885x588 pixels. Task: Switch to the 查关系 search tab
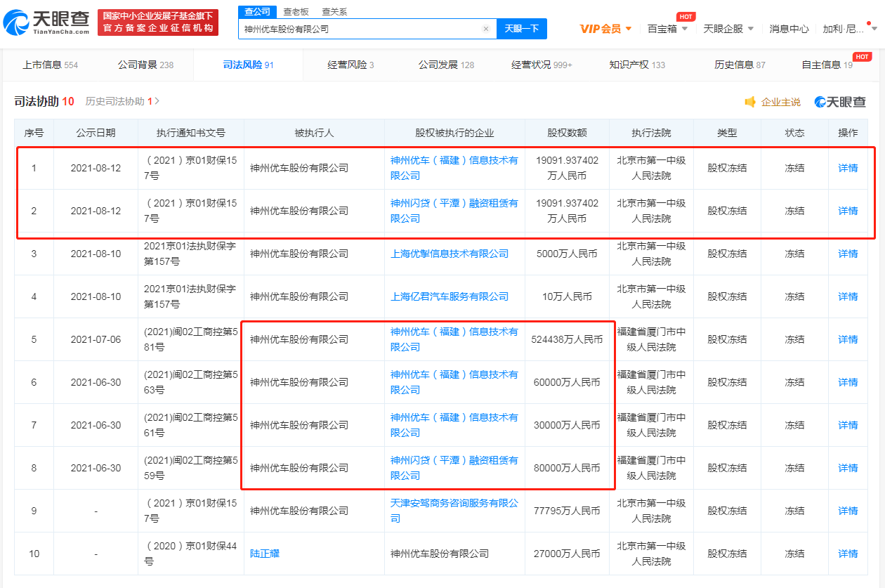tap(334, 12)
